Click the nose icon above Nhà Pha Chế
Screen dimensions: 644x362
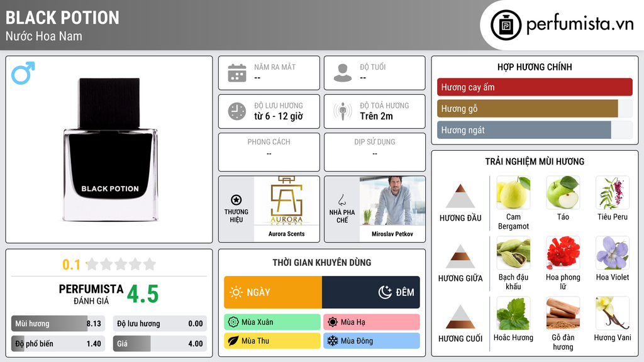[341, 200]
